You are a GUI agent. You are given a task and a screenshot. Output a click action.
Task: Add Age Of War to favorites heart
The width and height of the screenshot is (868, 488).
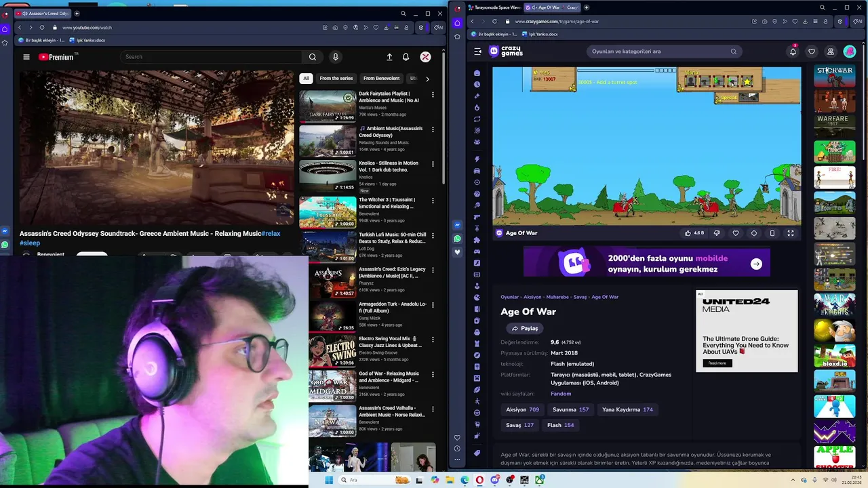(736, 233)
